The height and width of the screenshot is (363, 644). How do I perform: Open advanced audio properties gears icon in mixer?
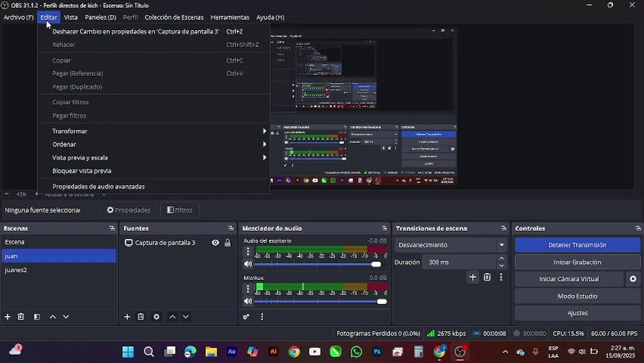(x=246, y=317)
